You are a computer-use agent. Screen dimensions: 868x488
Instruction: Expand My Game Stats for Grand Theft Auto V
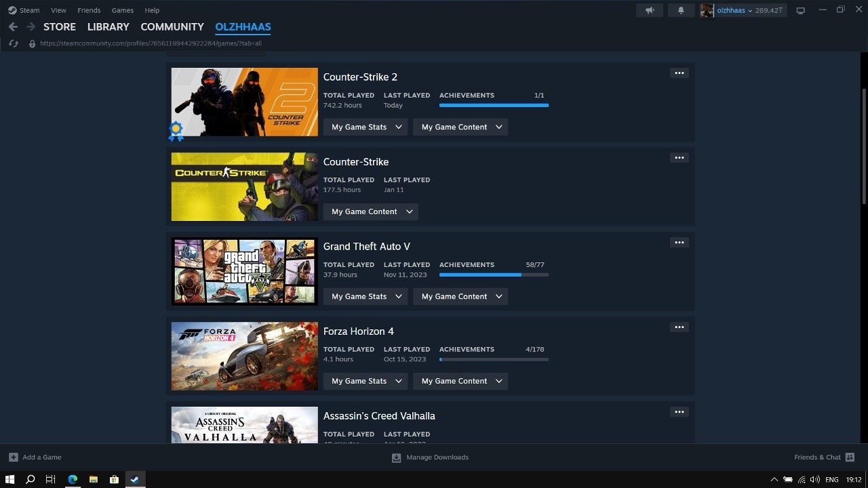366,296
